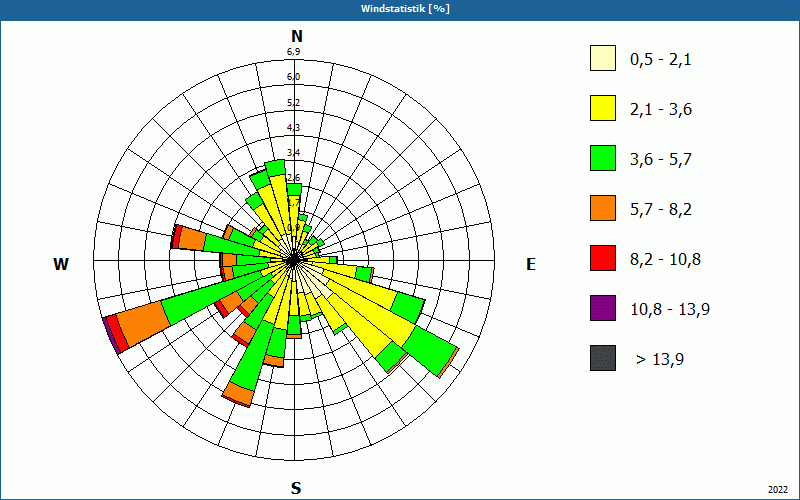The image size is (800, 500).
Task: Click the '2,6' radial axis value
Action: pos(293,178)
